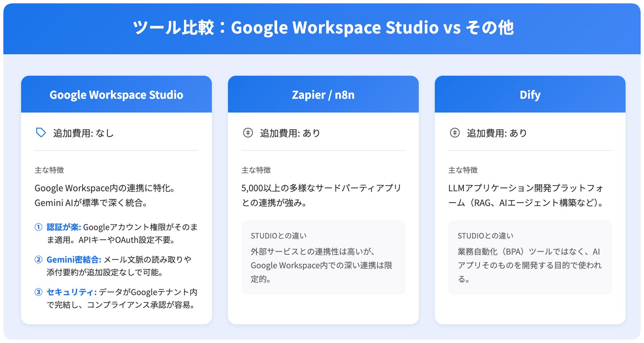Click the coin icon in the Dify card
Screen dimensions: 644x343
tap(455, 133)
